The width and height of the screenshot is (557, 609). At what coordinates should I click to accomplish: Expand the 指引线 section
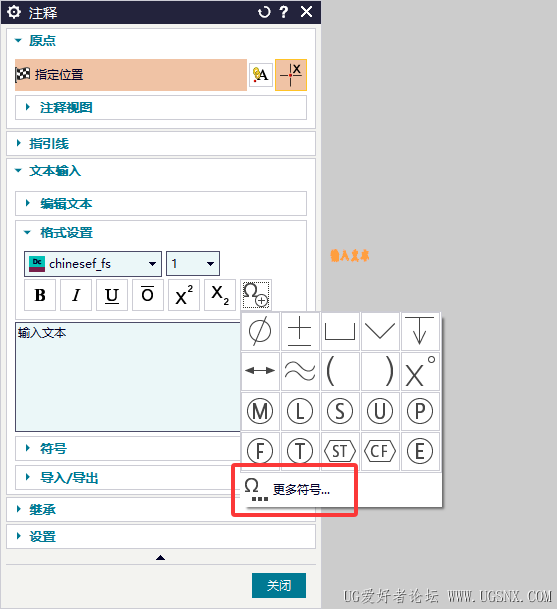[161, 144]
